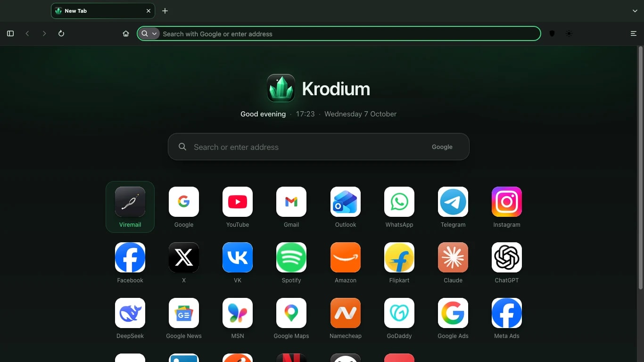Go forward to next page
Image resolution: width=644 pixels, height=362 pixels.
(x=44, y=33)
